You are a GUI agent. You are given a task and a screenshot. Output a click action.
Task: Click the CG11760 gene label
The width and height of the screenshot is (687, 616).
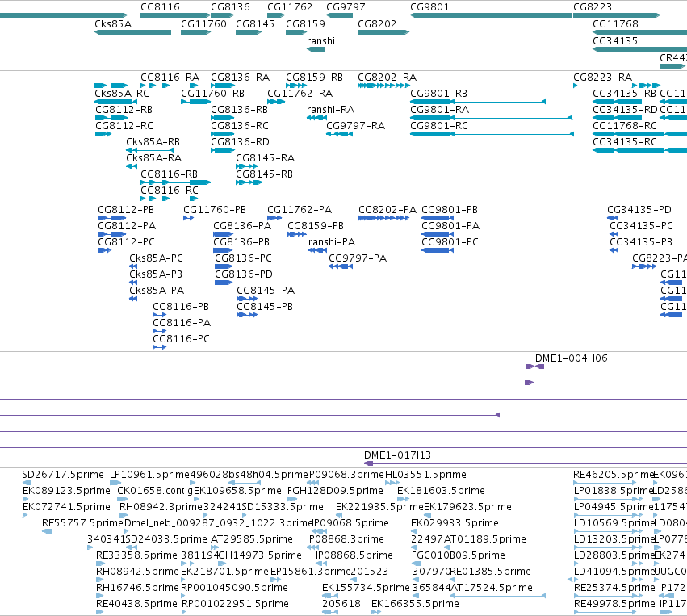coord(203,24)
